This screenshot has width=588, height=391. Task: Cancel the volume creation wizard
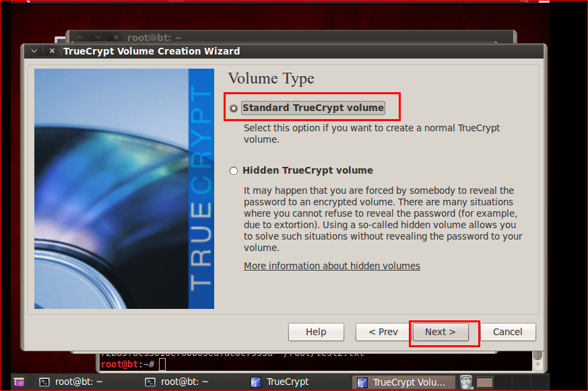point(508,332)
